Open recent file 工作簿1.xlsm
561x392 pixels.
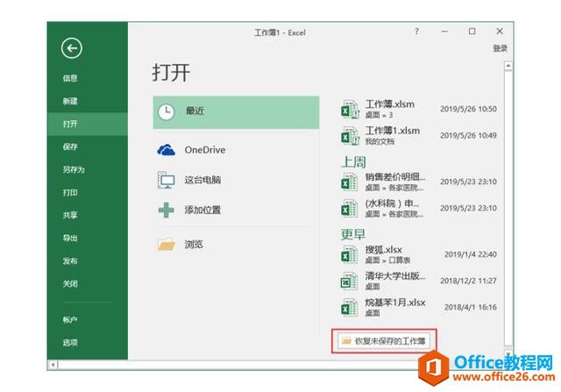(419, 136)
